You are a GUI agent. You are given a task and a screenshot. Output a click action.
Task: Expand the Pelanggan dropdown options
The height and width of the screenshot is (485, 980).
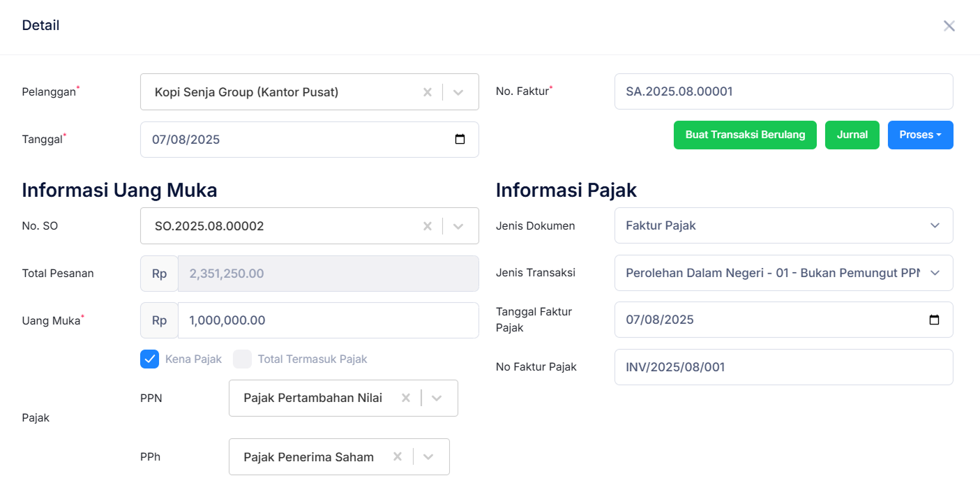[458, 91]
